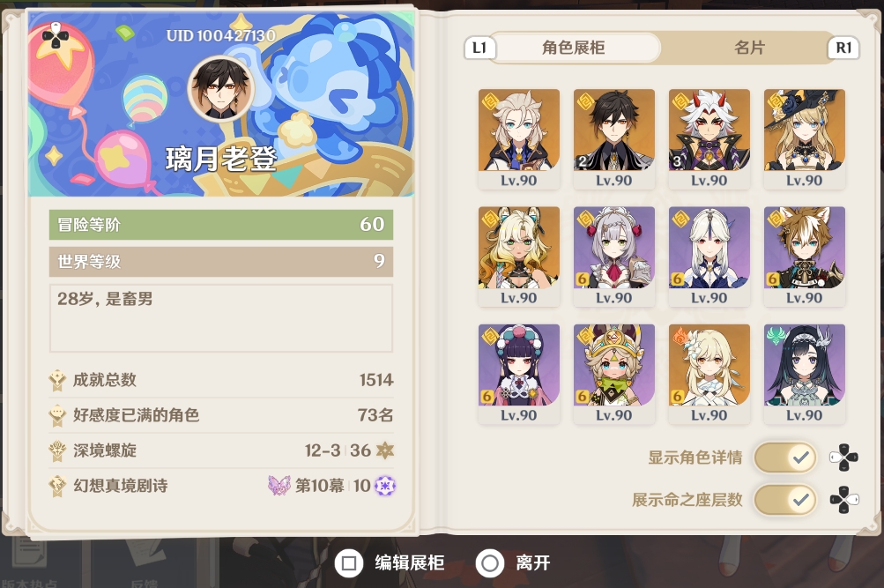
Task: Select the Zhongli character card
Action: coord(614,138)
